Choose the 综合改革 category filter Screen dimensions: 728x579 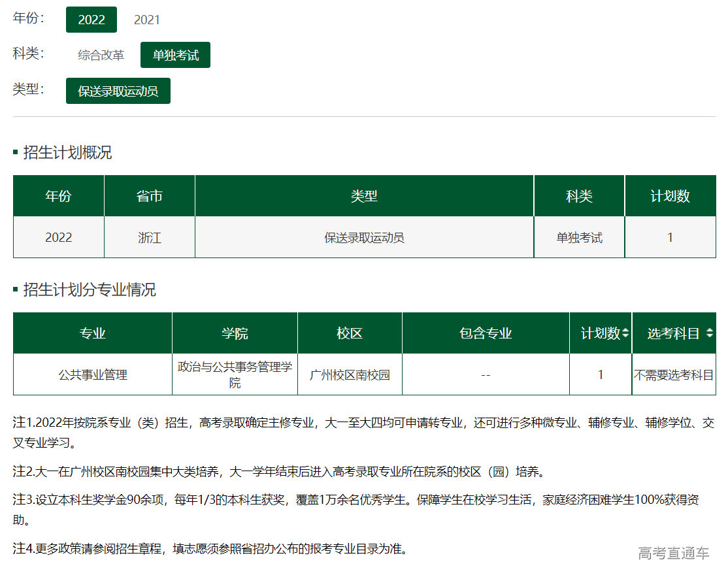[101, 56]
